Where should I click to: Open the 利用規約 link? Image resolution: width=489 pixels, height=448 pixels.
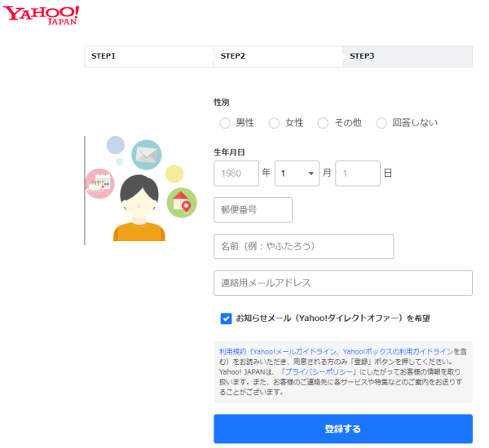[232, 352]
